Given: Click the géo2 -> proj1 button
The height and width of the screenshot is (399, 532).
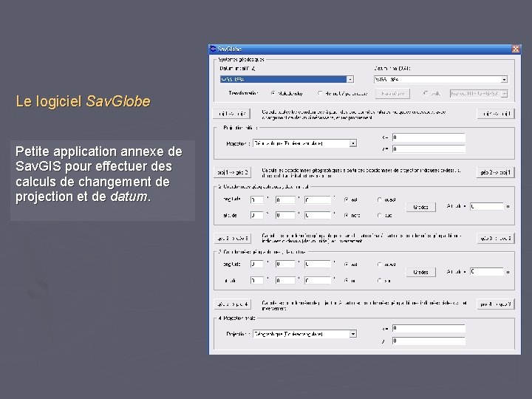Looking at the screenshot, I should (495, 172).
